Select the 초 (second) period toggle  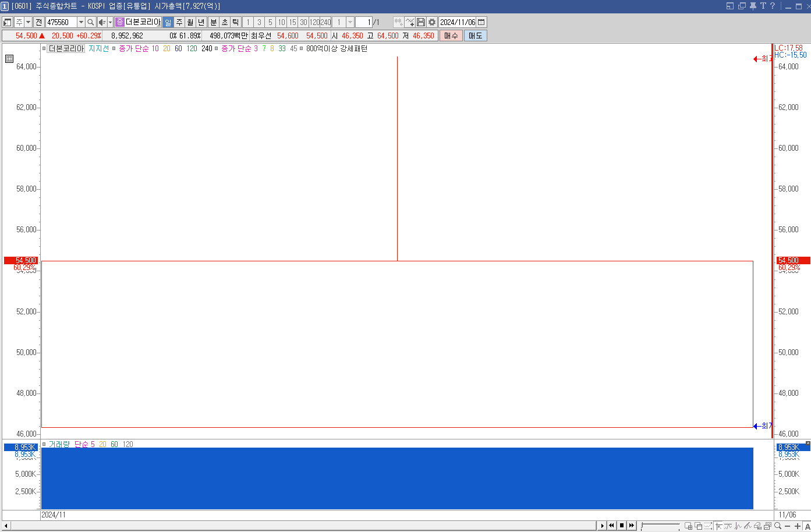point(225,22)
